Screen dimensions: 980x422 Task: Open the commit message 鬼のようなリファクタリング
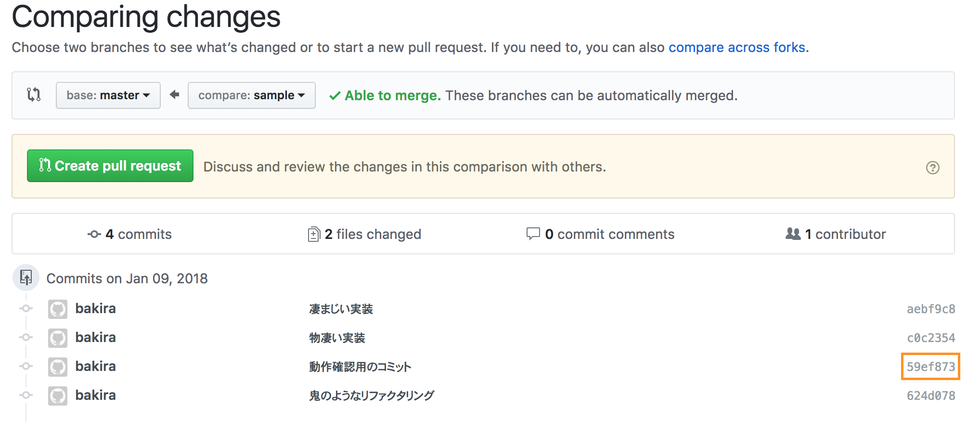(x=372, y=396)
